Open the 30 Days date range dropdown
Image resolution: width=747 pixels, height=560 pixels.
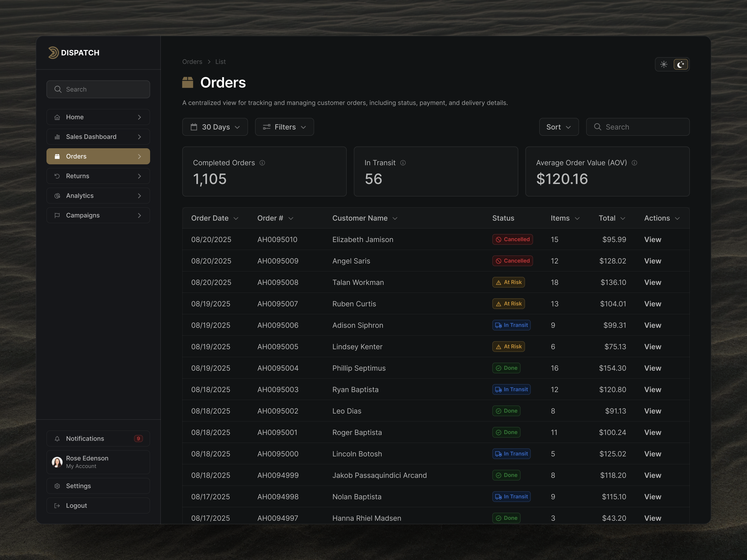215,127
